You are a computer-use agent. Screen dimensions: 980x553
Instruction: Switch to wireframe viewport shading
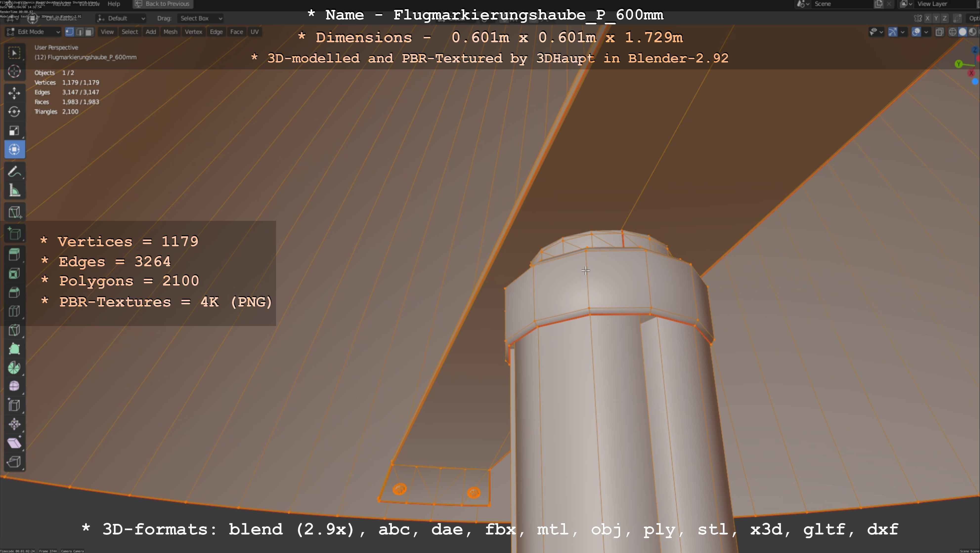tap(953, 32)
